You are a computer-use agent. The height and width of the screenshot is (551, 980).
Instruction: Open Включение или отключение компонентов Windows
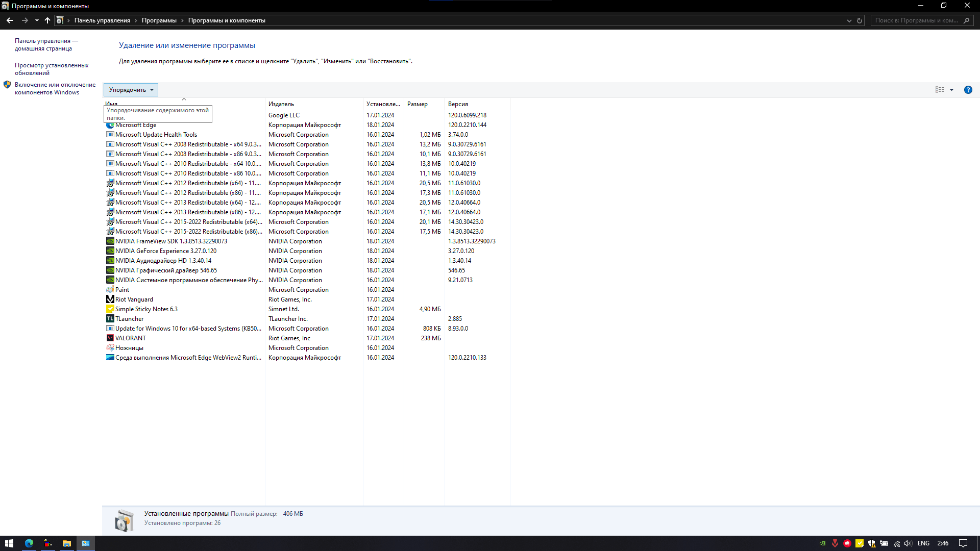[55, 89]
